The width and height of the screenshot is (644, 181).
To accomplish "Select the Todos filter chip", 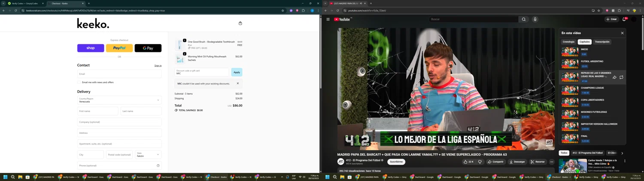I will click(x=564, y=153).
